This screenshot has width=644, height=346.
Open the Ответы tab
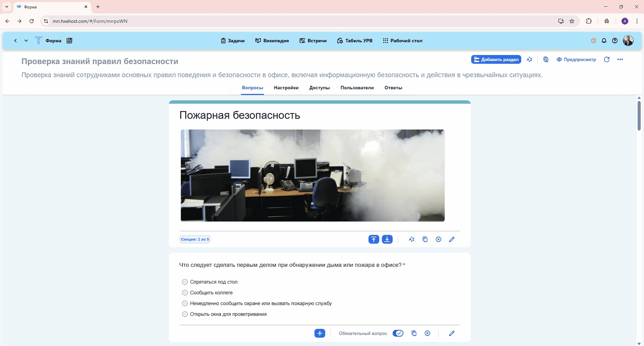[393, 88]
